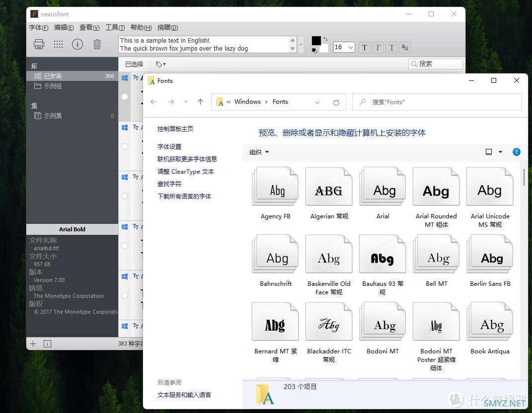The height and width of the screenshot is (413, 532).
Task: Select the Agency FB font thumbnail
Action: tap(275, 186)
